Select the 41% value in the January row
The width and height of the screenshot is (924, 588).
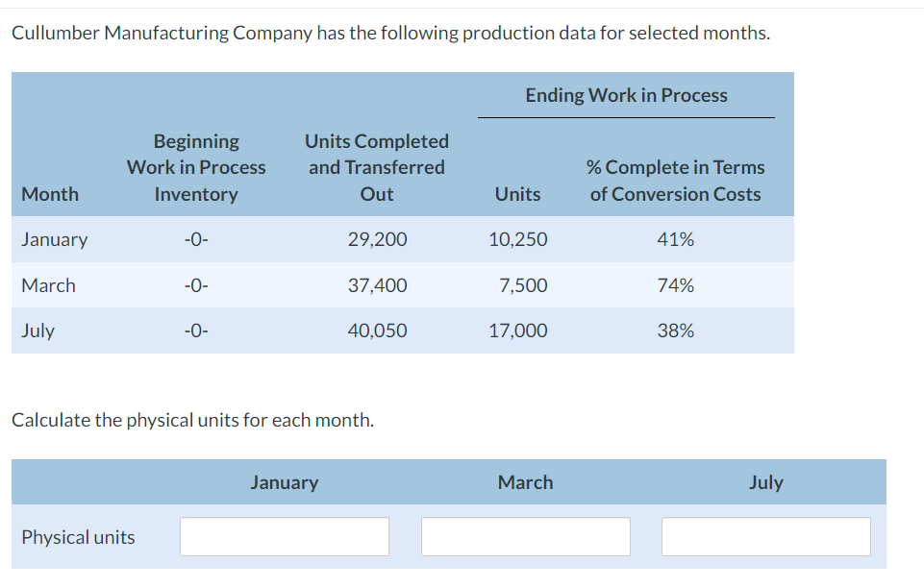point(676,239)
